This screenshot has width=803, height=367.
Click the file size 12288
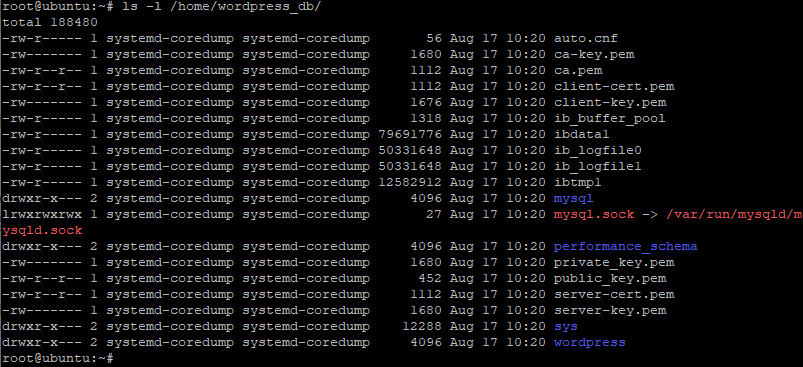coord(421,327)
